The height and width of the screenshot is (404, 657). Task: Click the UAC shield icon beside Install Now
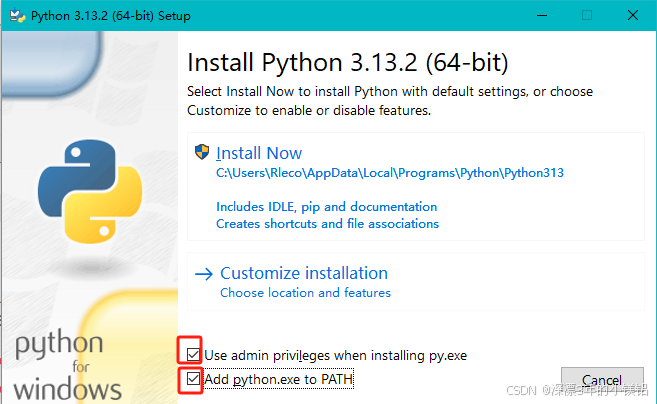tap(202, 152)
